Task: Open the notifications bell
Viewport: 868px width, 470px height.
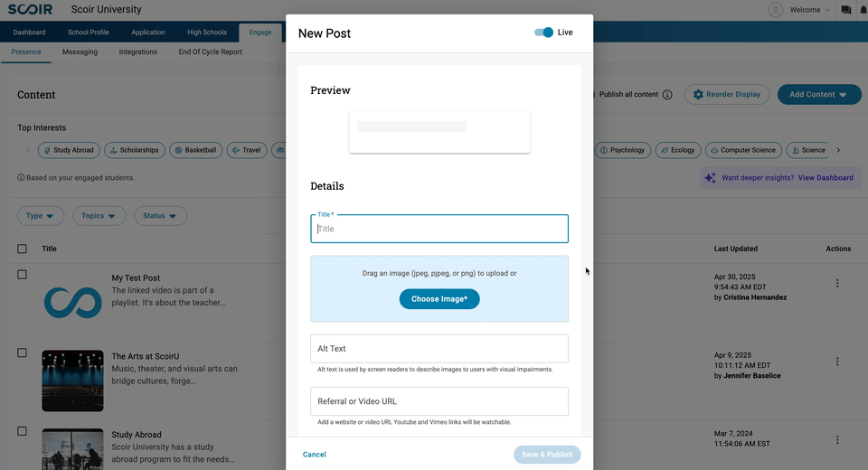Action: pyautogui.click(x=863, y=10)
